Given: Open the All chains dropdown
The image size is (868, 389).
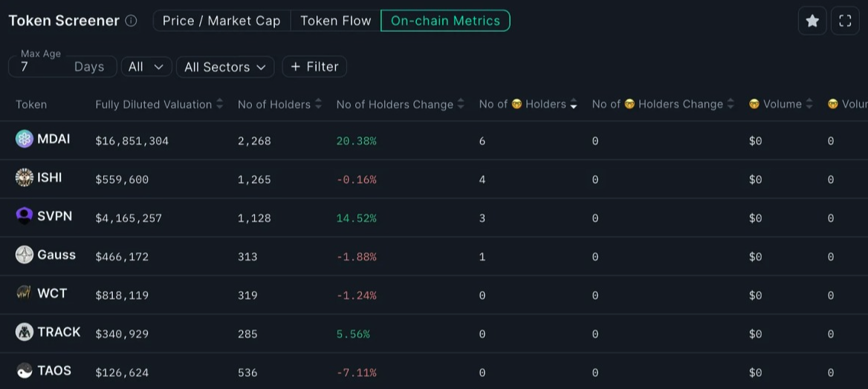Looking at the screenshot, I should pos(146,67).
